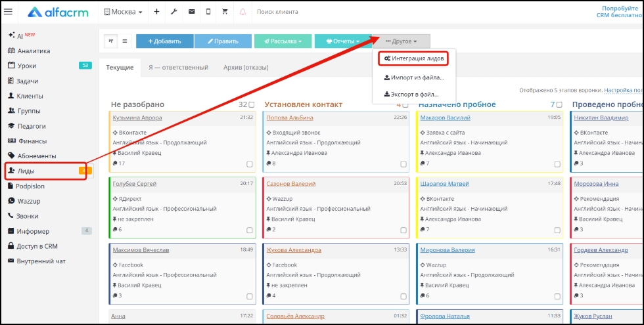Open Настройка link for funnel stages
The image size is (644, 325).
(x=623, y=90)
